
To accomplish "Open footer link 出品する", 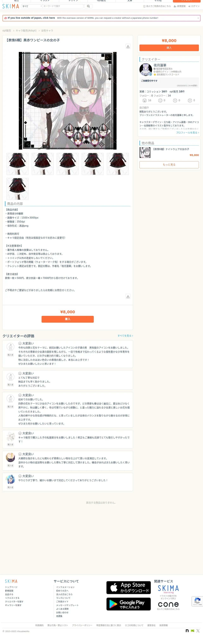I will tap(9, 595).
